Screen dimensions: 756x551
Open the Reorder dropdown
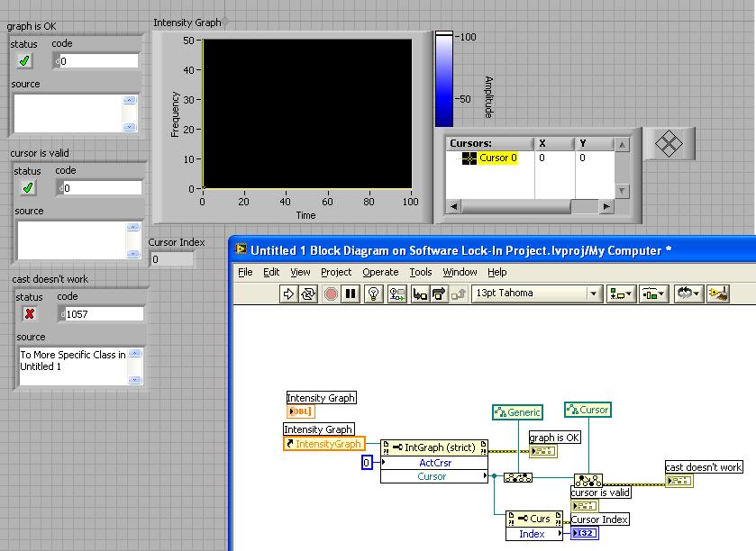click(688, 294)
